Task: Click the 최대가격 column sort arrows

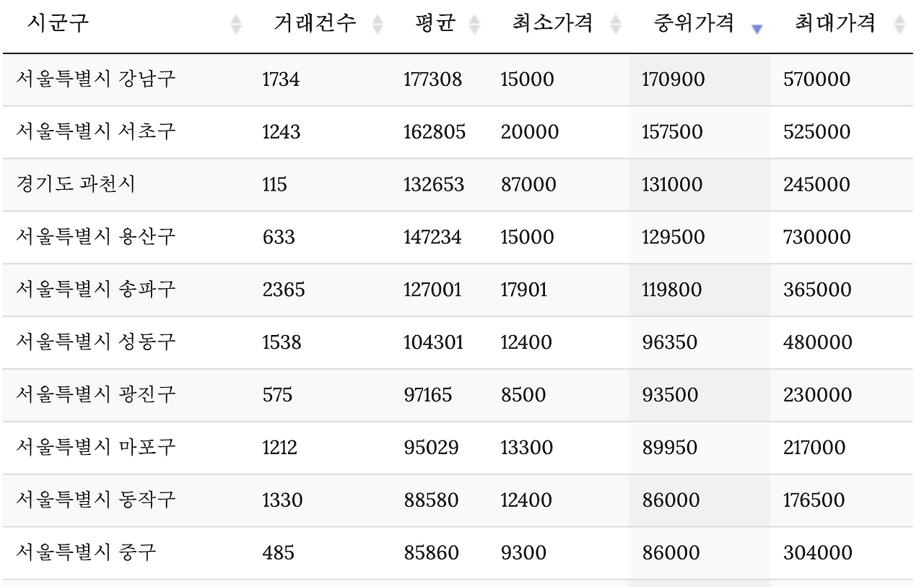Action: point(898,24)
